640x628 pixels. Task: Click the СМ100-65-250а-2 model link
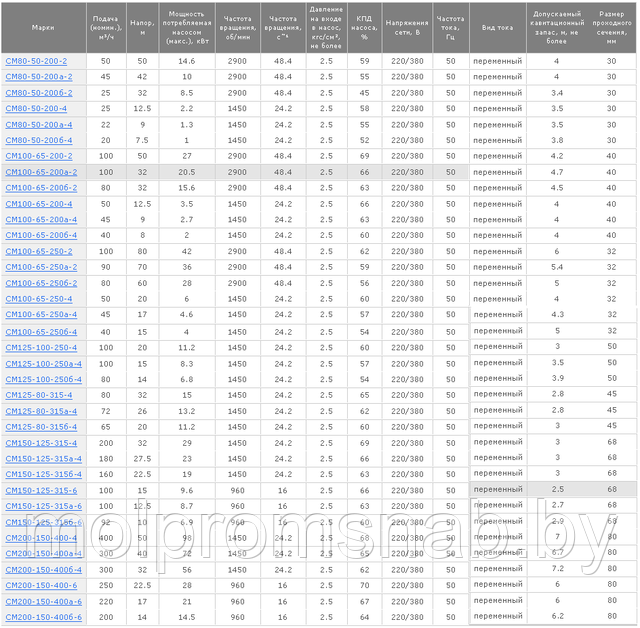click(41, 267)
